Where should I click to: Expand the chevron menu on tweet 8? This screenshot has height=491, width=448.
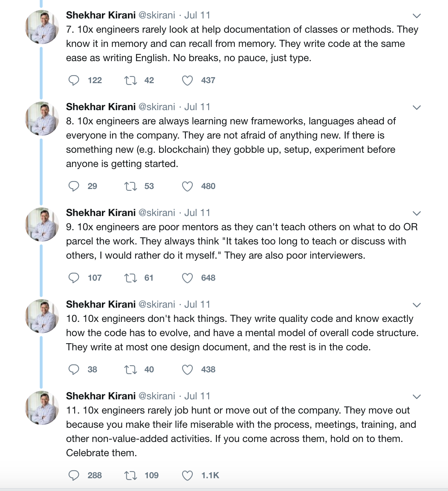417,107
